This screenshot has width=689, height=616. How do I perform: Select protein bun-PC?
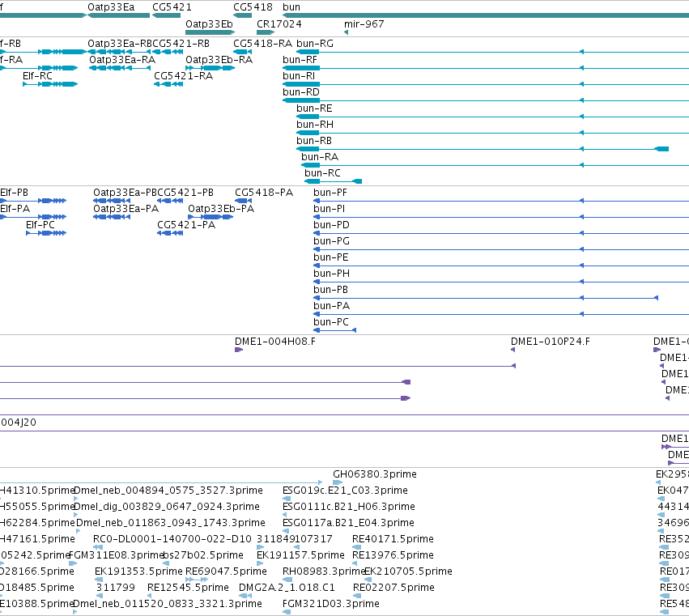335,330
